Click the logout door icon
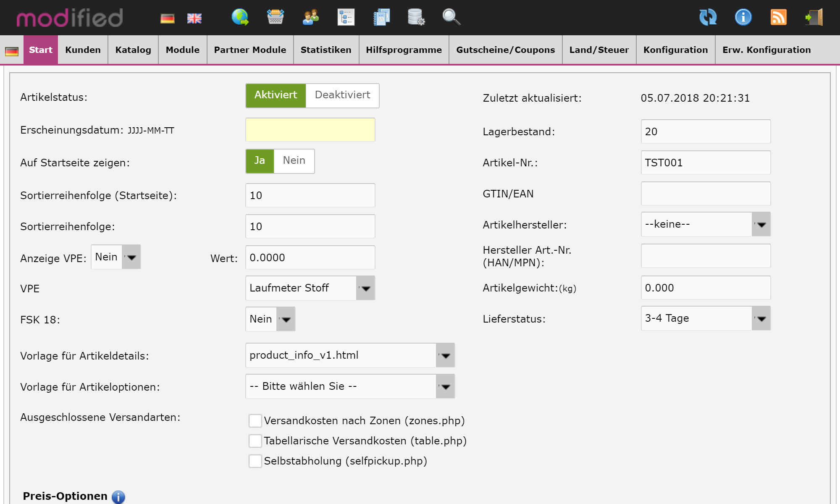 tap(814, 17)
